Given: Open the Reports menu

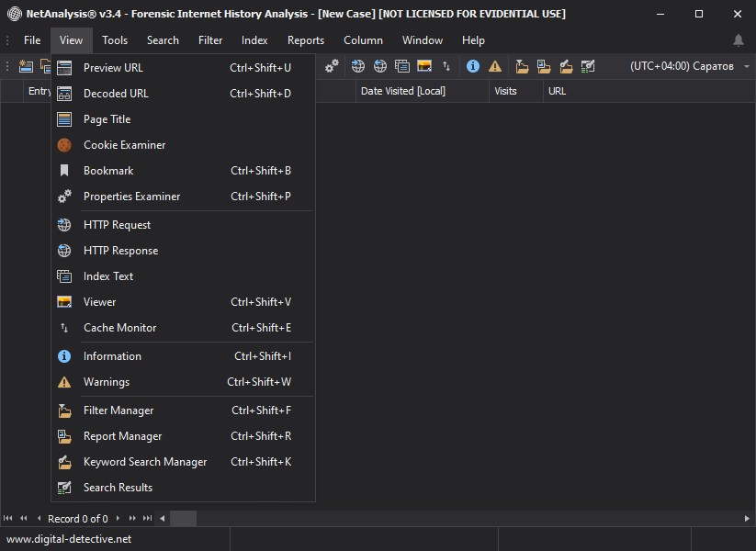Looking at the screenshot, I should click(x=306, y=40).
